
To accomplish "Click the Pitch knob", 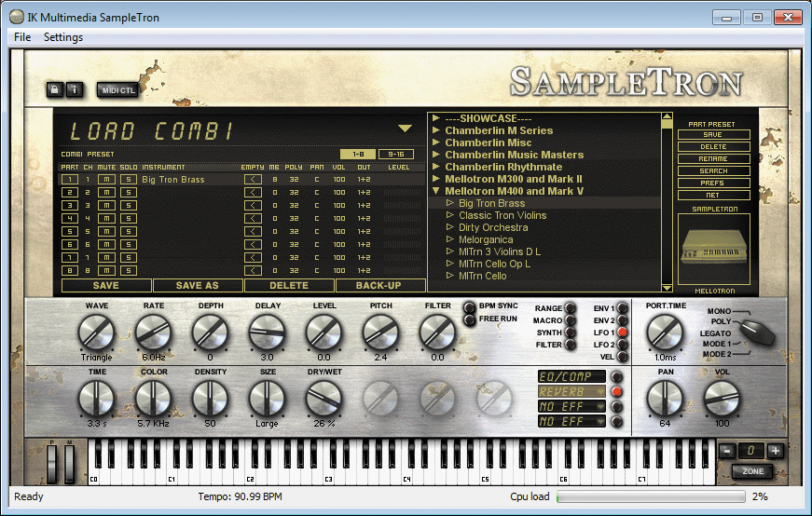I will point(380,333).
